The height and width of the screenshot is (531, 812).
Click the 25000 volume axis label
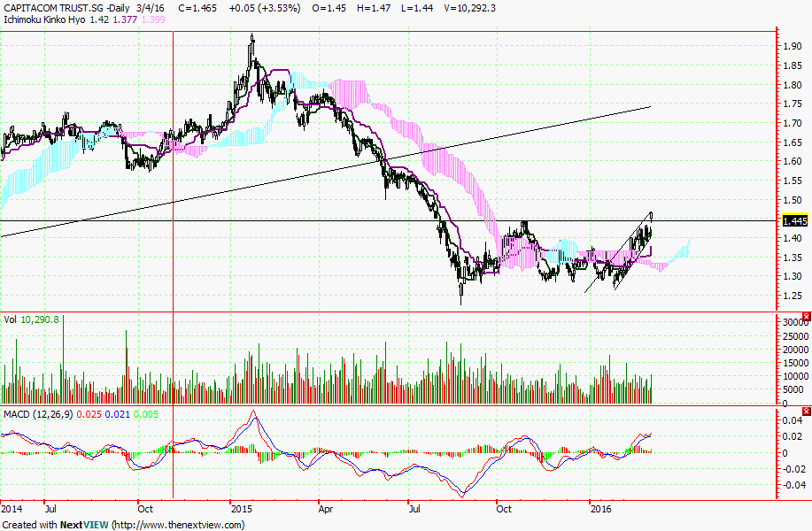(795, 336)
